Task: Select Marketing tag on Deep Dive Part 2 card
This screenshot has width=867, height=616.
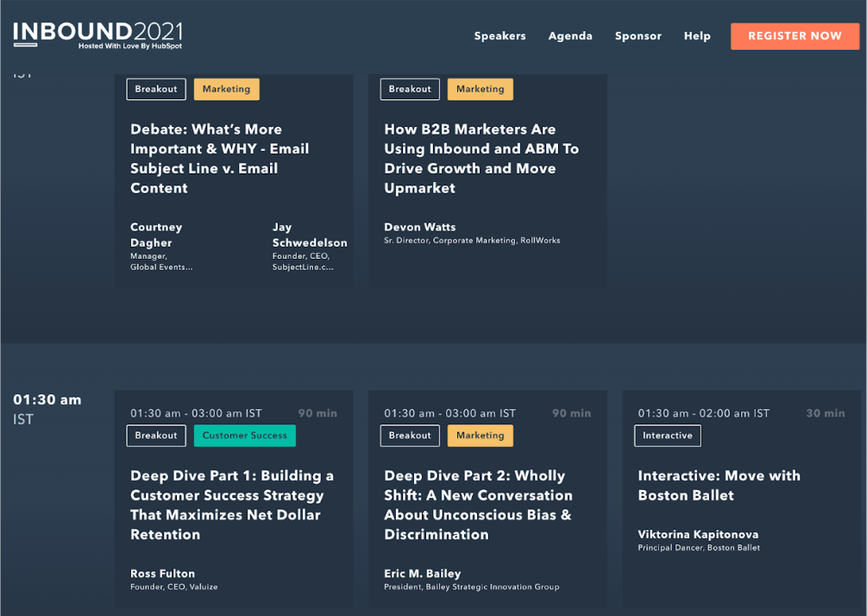Action: pyautogui.click(x=480, y=435)
